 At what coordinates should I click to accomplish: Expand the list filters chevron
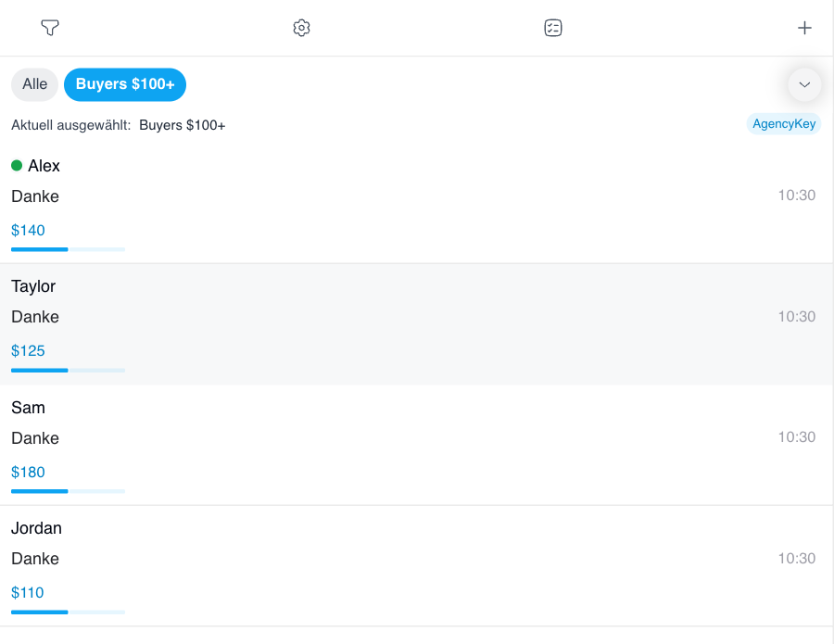[x=804, y=84]
